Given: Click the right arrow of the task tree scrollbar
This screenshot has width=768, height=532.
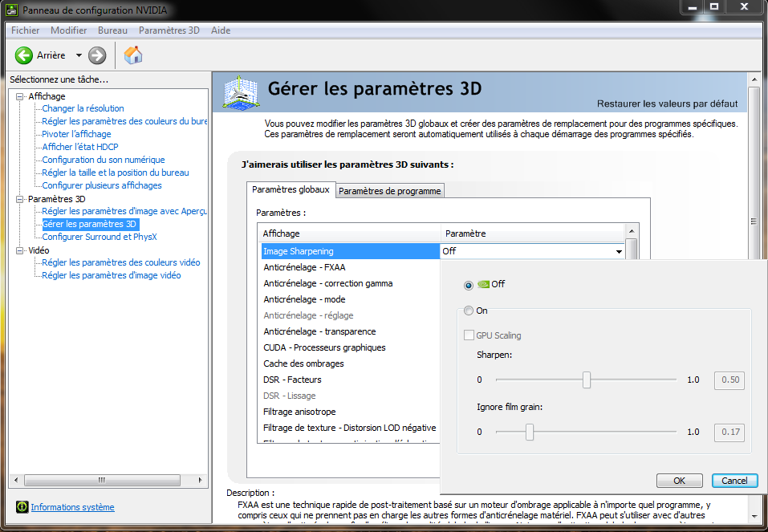Looking at the screenshot, I should tap(200, 480).
